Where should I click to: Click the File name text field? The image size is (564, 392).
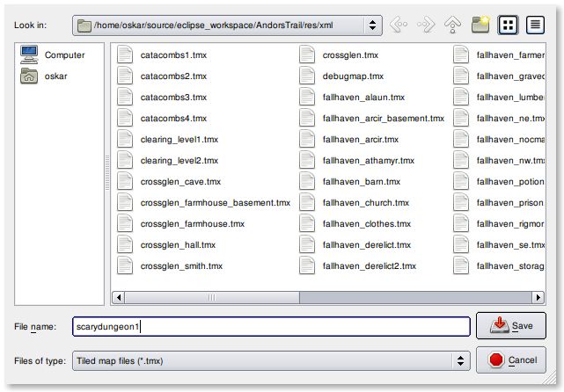pos(271,326)
